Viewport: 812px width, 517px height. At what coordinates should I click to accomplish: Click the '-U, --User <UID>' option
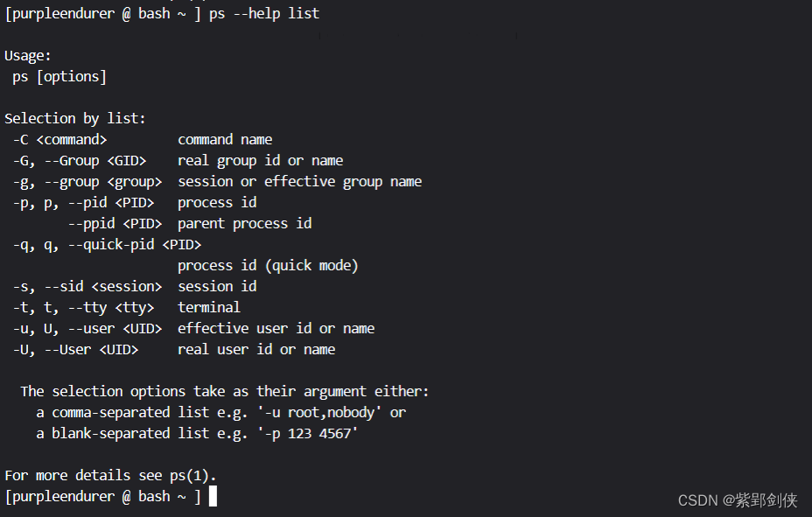point(75,349)
